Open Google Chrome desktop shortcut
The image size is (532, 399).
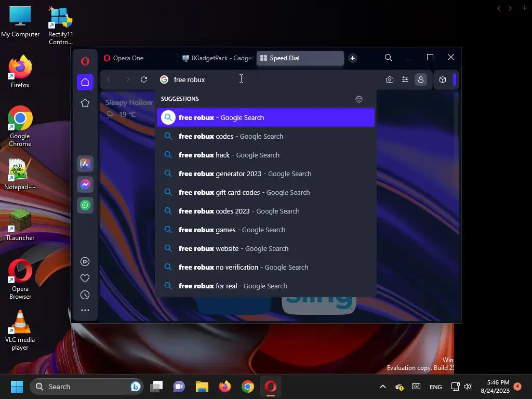coord(20,126)
